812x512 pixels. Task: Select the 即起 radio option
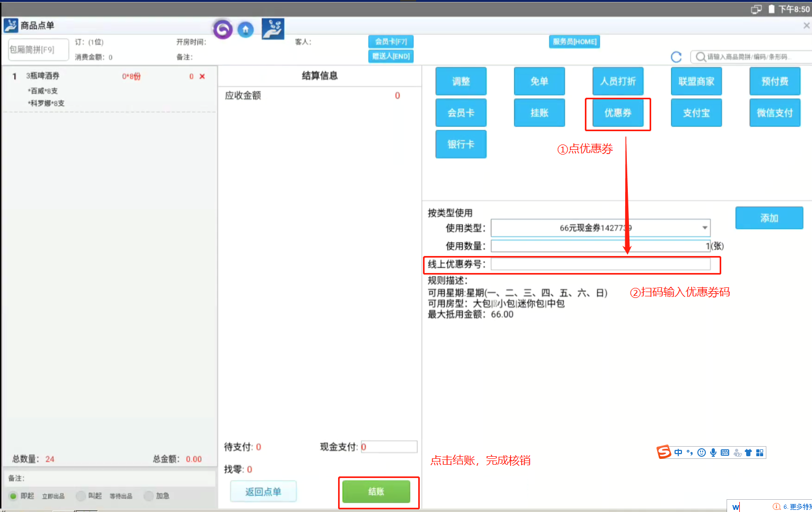click(13, 496)
